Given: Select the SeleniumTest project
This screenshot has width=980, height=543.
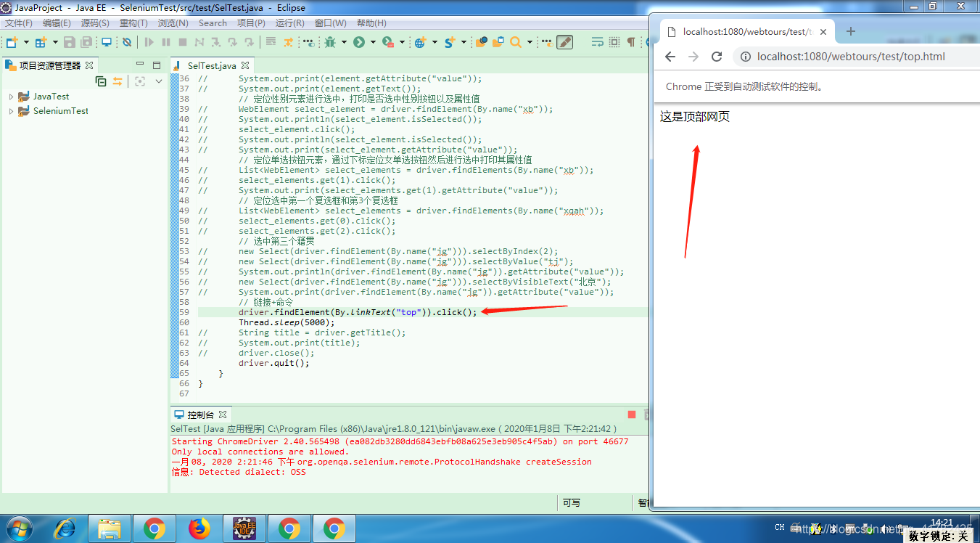Looking at the screenshot, I should pos(60,111).
